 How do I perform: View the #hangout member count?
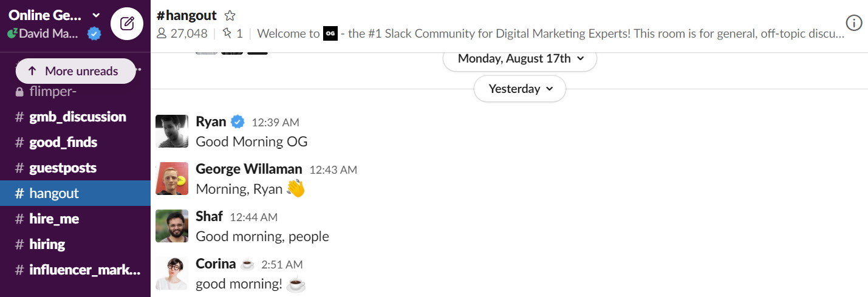pos(182,33)
